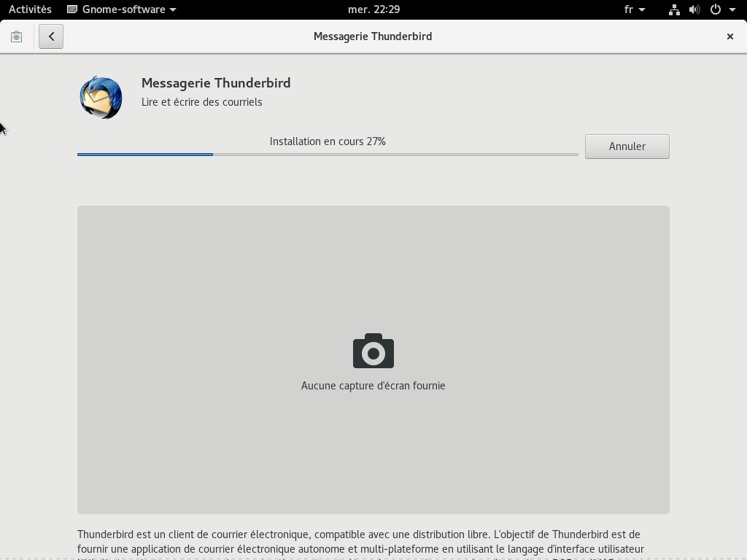Click the 'Messagerie Thunderbird' window title
Screen dimensions: 747x560
373,36
